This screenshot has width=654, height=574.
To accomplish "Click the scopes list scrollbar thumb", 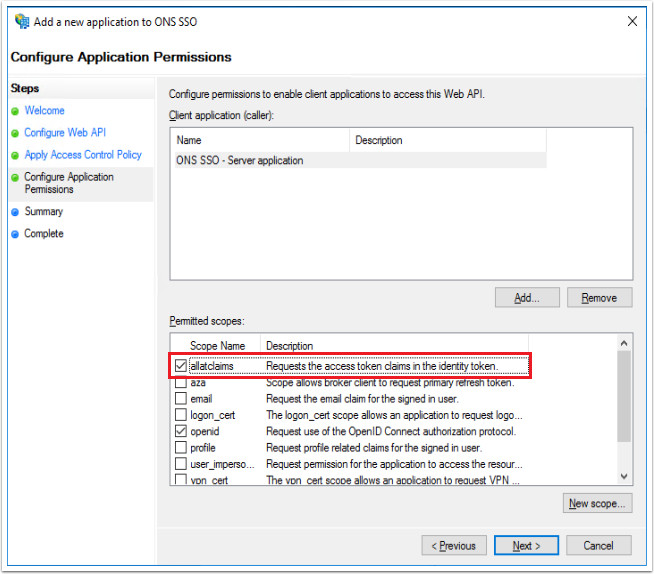I will [x=624, y=396].
